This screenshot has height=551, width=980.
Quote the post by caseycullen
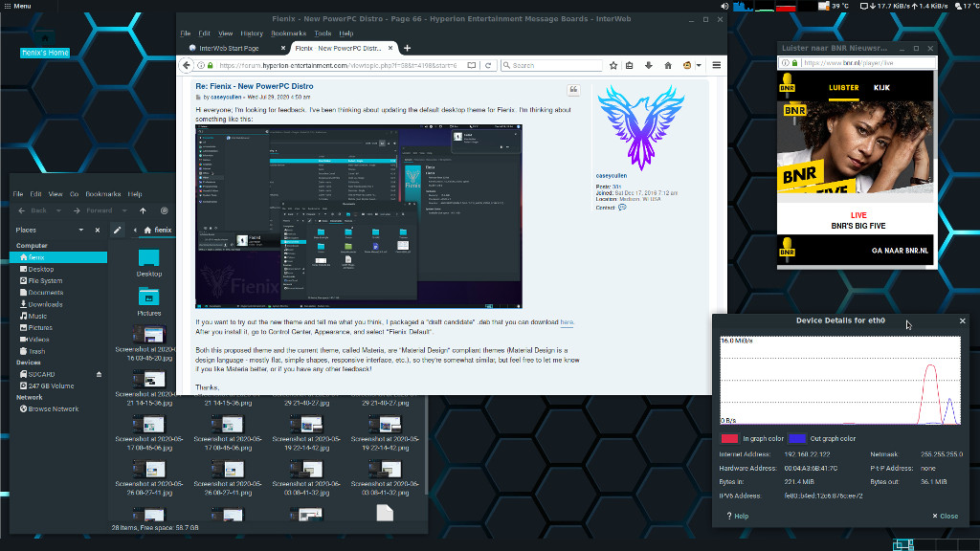point(573,90)
